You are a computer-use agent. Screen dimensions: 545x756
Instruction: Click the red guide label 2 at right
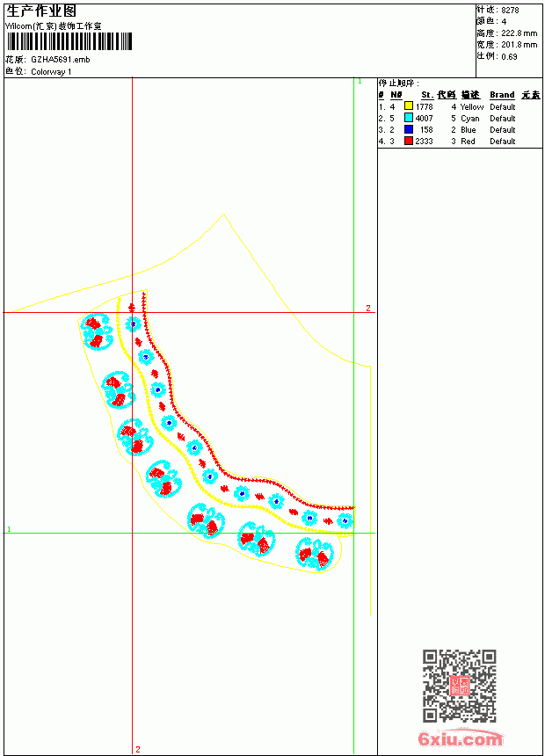368,308
